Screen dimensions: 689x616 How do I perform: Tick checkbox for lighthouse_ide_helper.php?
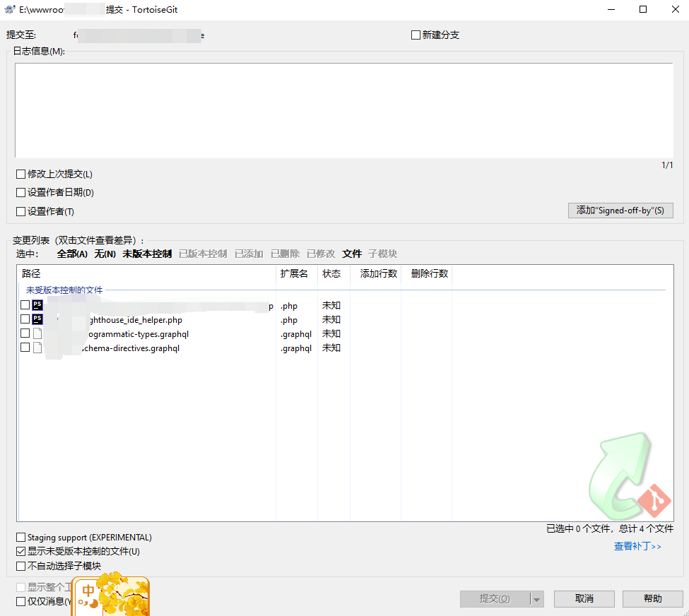coord(25,319)
